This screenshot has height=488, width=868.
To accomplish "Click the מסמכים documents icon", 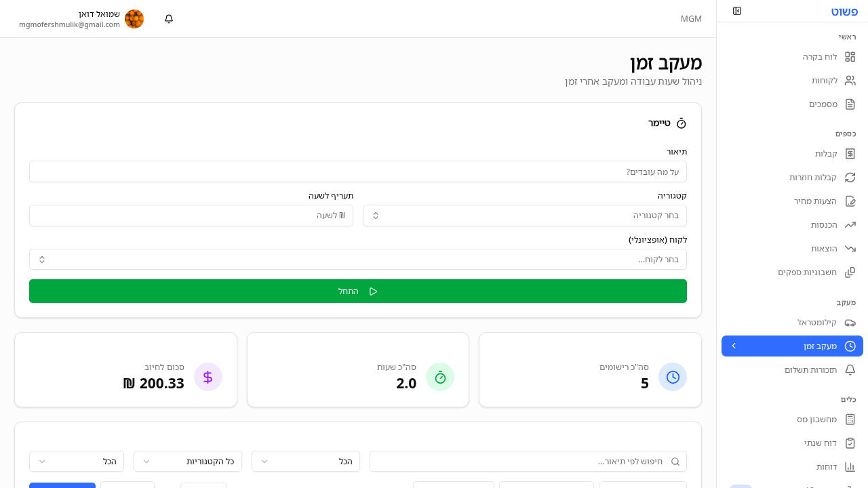I will [850, 104].
